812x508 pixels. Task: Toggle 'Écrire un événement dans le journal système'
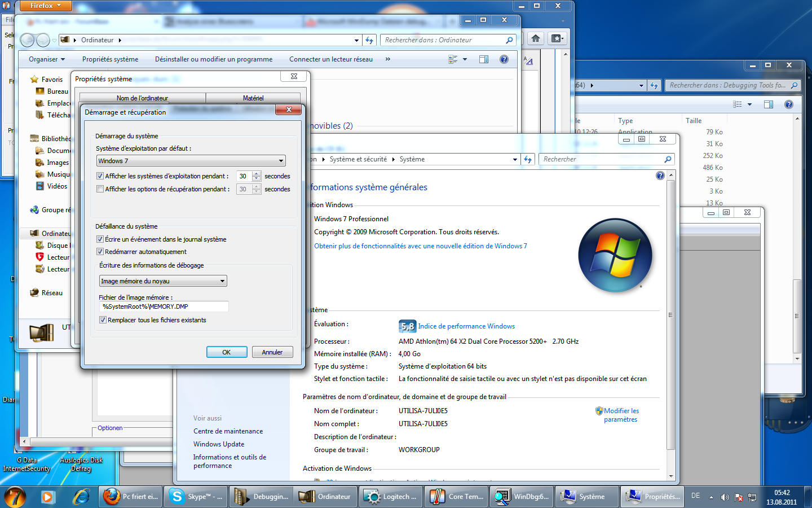click(x=100, y=239)
